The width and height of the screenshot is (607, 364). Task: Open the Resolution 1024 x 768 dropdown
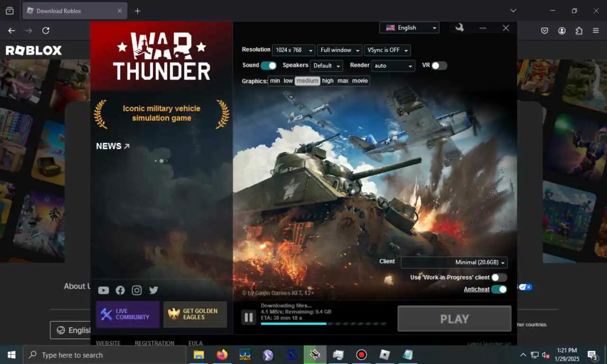[294, 50]
